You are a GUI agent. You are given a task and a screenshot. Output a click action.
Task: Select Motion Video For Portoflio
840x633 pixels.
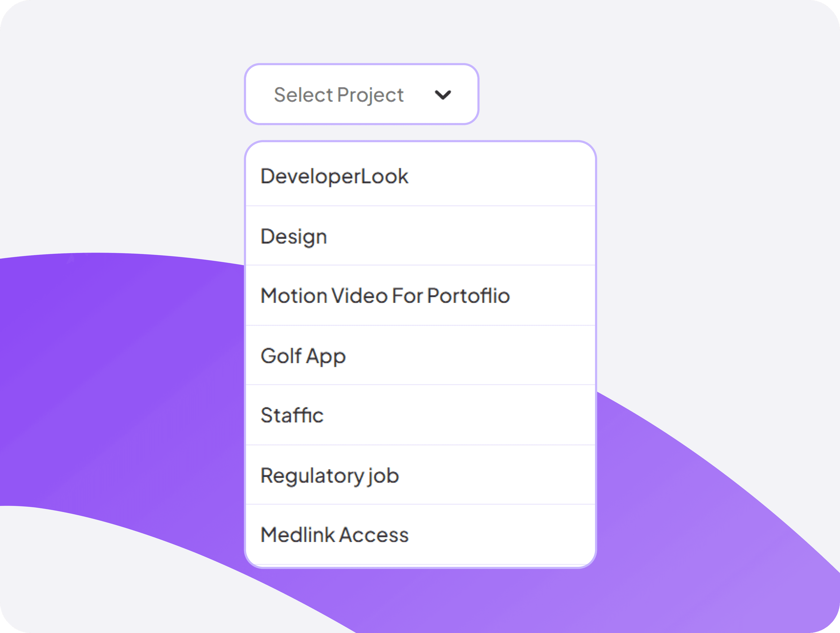pos(385,296)
